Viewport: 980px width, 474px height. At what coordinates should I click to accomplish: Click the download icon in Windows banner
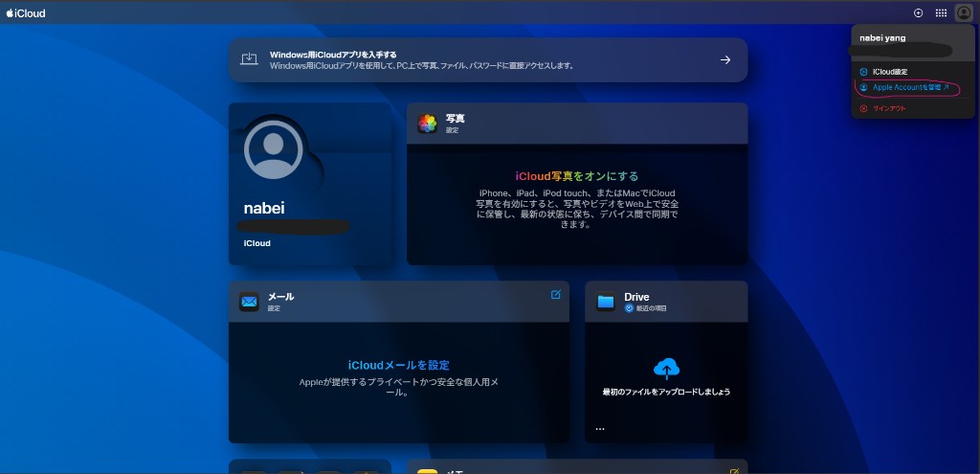[x=250, y=59]
